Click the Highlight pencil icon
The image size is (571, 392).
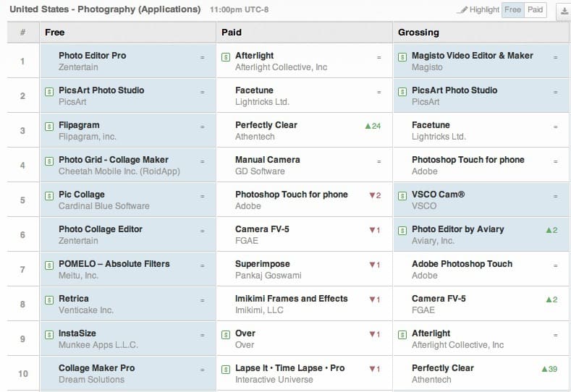462,10
